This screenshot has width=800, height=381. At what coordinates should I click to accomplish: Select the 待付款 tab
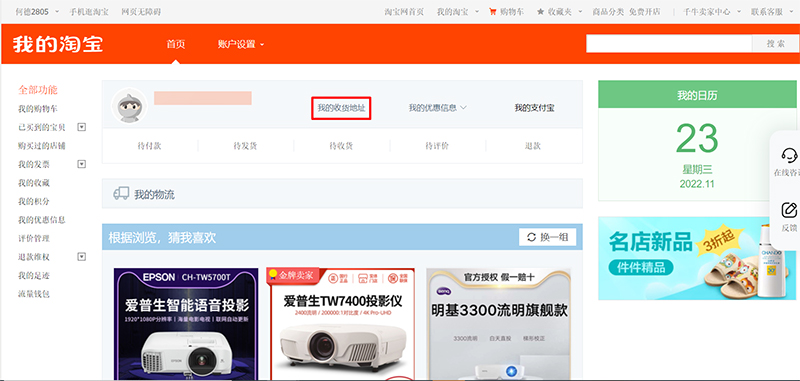pos(149,146)
